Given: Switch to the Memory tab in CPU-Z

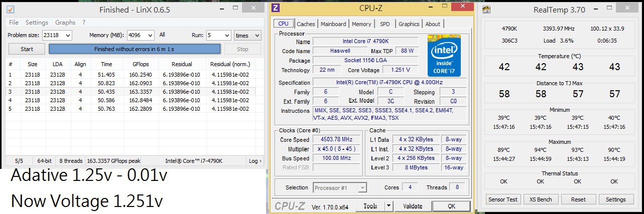Looking at the screenshot, I should point(361,24).
